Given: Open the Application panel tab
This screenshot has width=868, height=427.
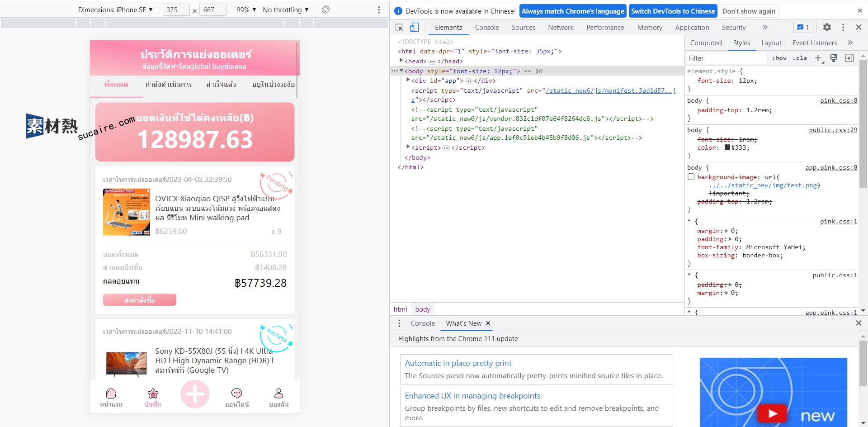Looking at the screenshot, I should 692,28.
